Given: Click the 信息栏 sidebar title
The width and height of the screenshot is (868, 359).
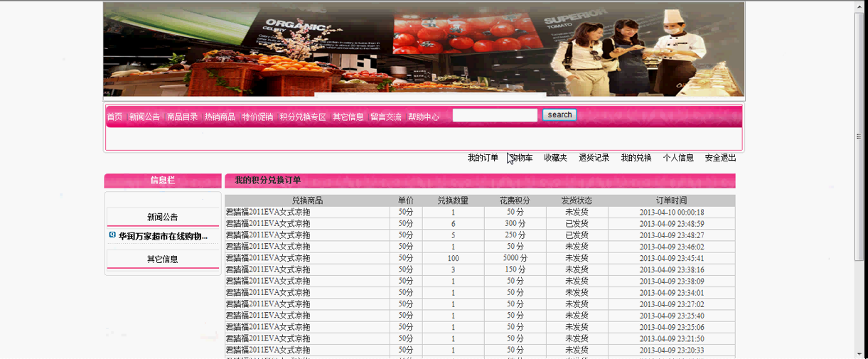Looking at the screenshot, I should 163,181.
